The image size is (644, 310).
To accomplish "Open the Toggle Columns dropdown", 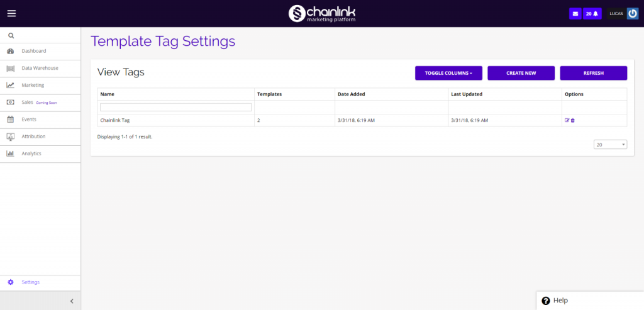I will (448, 73).
